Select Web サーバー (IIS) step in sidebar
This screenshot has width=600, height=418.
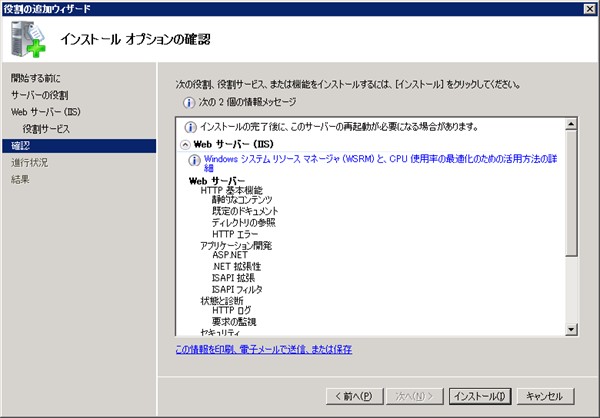tap(46, 112)
